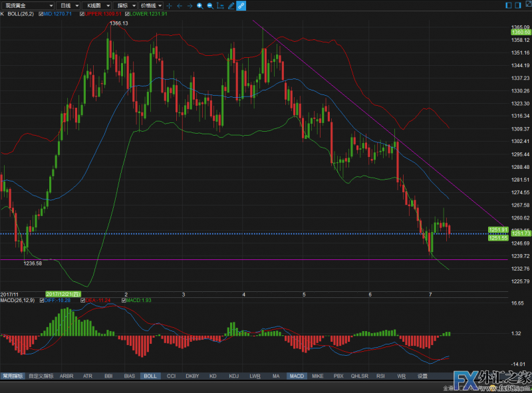Select the 常用指标 tab
The width and height of the screenshot is (532, 393).
tap(13, 376)
